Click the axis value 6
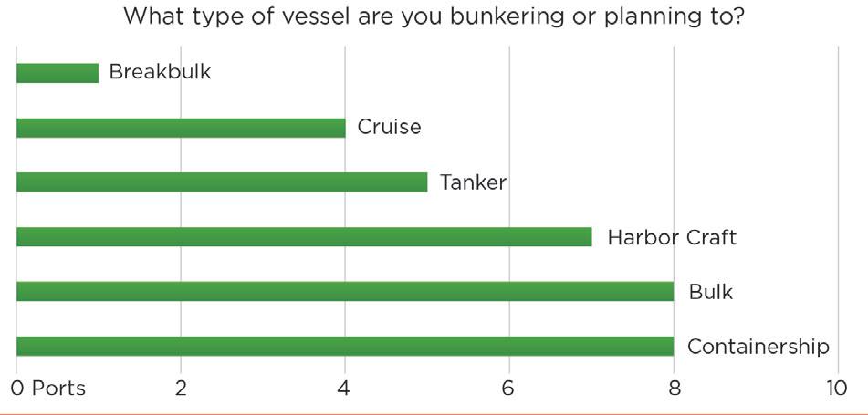 tap(508, 389)
